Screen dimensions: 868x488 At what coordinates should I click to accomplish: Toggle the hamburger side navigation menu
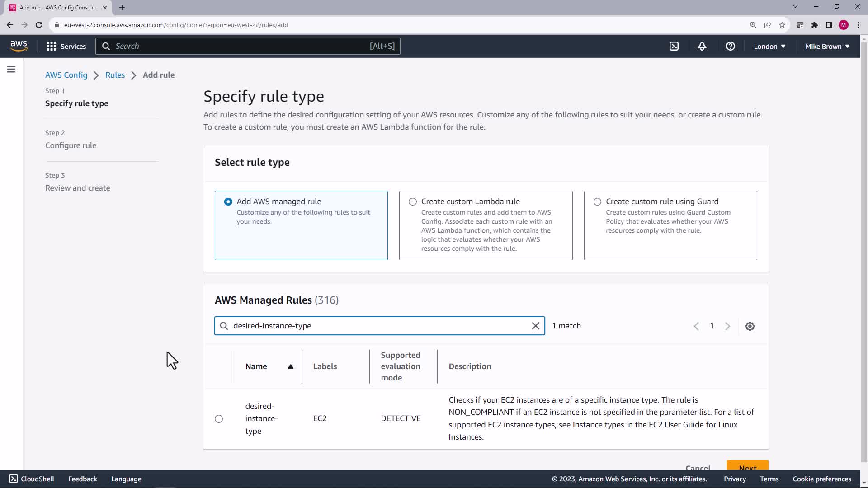11,69
